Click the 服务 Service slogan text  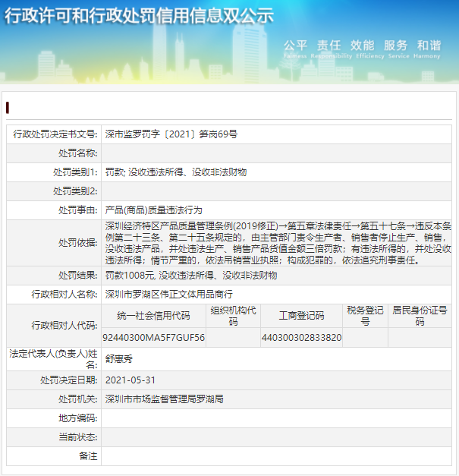click(x=395, y=47)
